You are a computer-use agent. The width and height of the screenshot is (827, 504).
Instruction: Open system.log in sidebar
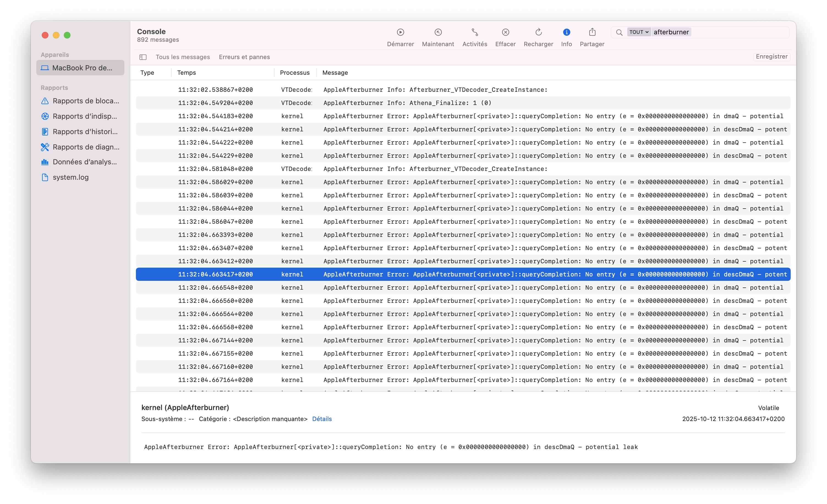point(70,177)
